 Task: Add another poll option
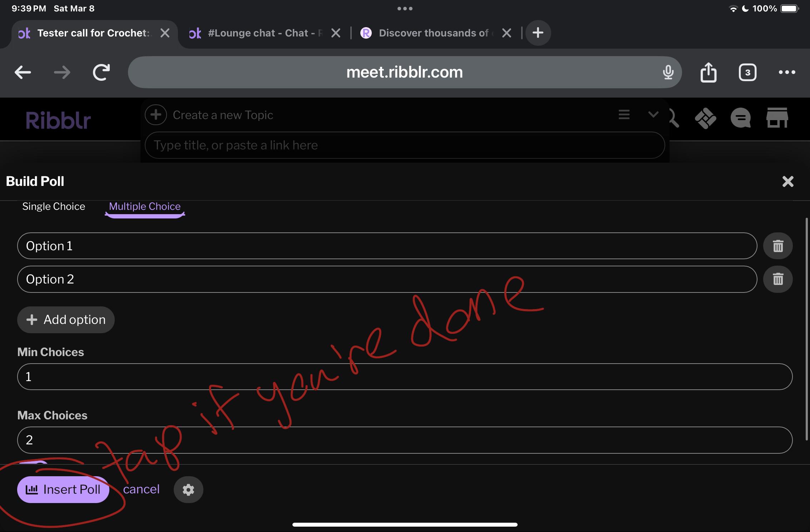pyautogui.click(x=66, y=320)
